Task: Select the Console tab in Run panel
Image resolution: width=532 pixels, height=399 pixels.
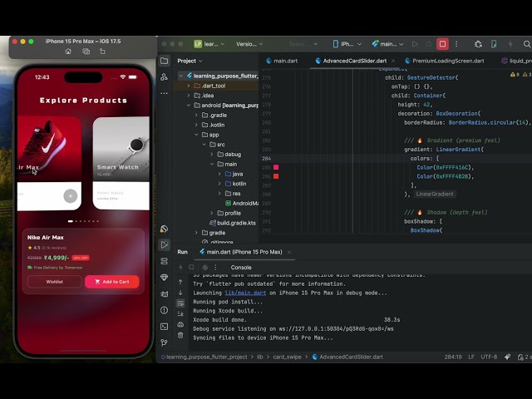Action: (241, 268)
